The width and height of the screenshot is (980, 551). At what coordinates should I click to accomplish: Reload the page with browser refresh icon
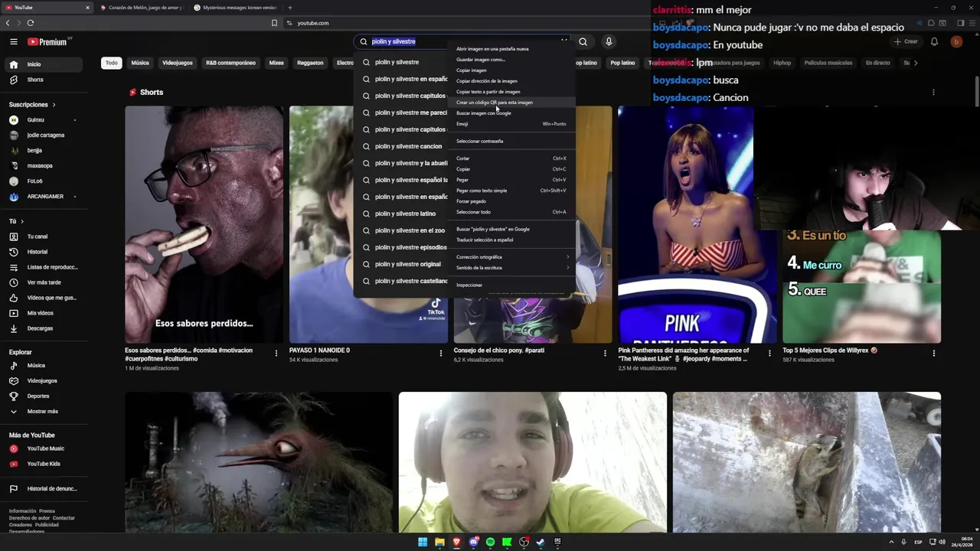[x=31, y=23]
